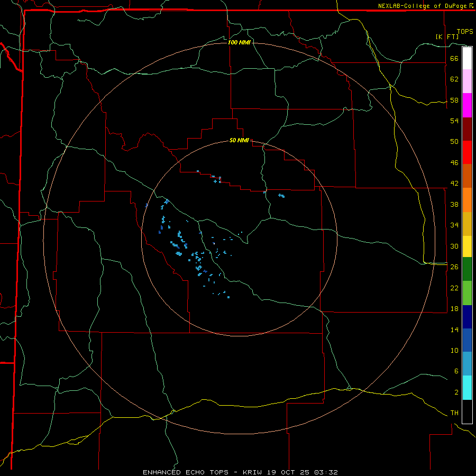Click the light pink legend swatch
476x476 pixels.
point(467,81)
